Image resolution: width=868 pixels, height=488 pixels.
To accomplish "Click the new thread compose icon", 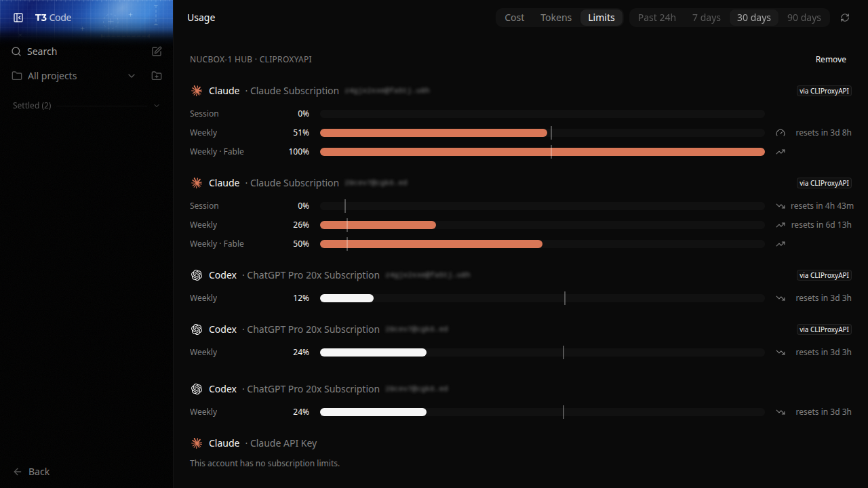I will (157, 52).
